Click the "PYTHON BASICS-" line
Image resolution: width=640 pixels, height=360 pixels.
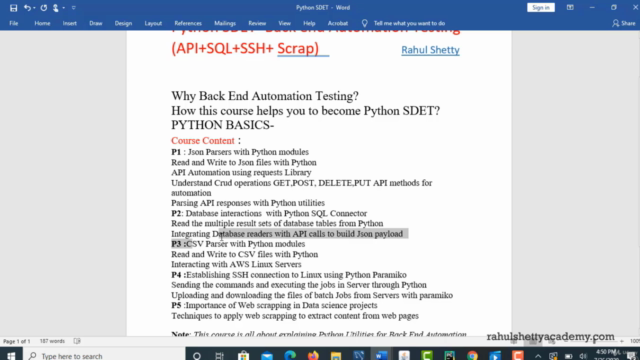(x=222, y=125)
